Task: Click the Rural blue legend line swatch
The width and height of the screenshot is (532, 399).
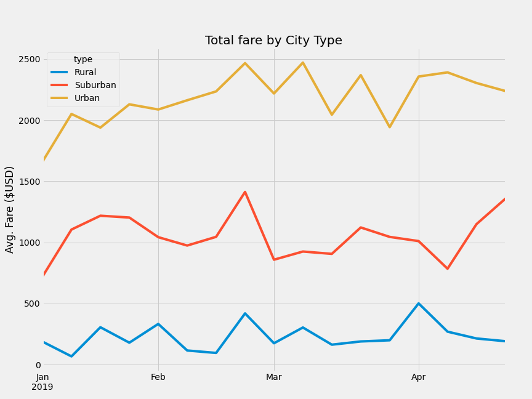Action: pos(59,72)
